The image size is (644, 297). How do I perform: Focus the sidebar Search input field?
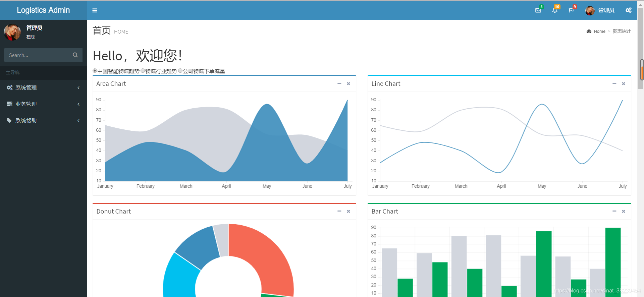[x=37, y=55]
